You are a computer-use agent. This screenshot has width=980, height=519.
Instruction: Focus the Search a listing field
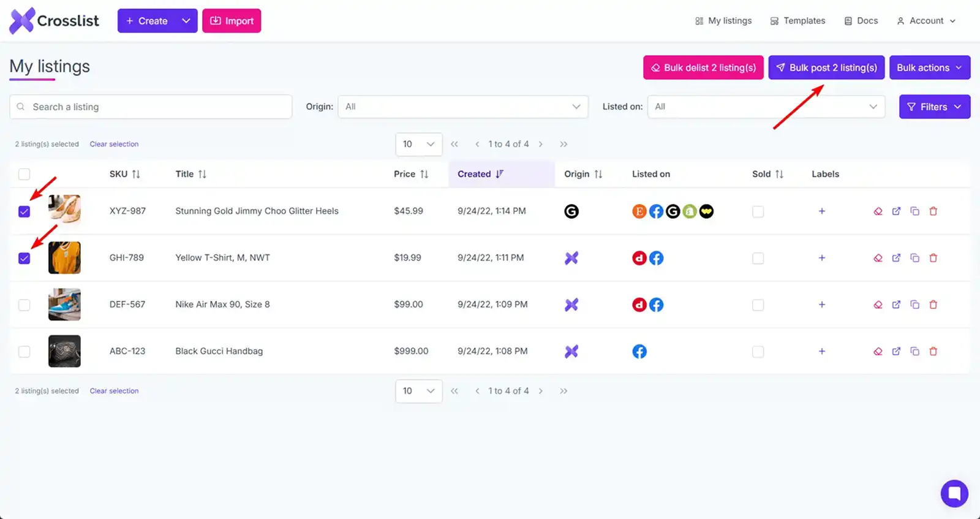[151, 107]
